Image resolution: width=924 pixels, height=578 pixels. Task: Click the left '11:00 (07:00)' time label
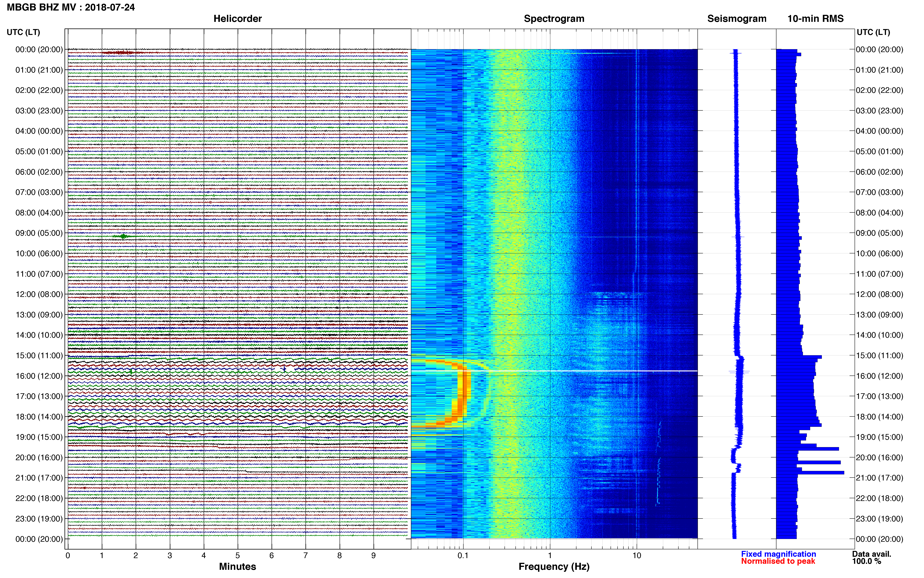[39, 274]
